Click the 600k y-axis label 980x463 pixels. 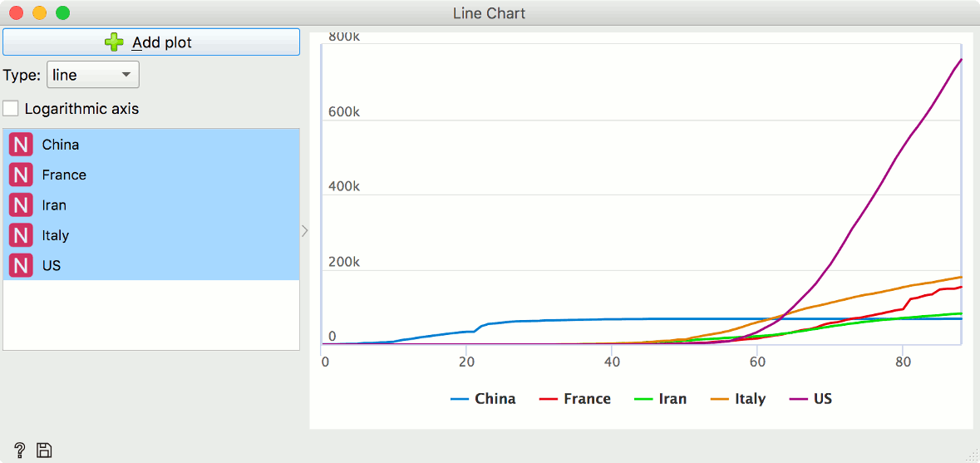(344, 112)
